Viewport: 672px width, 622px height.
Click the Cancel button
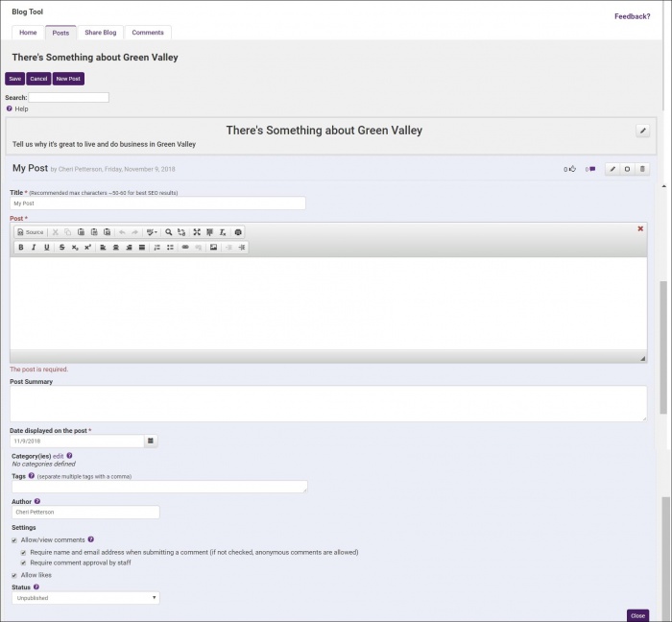[38, 79]
